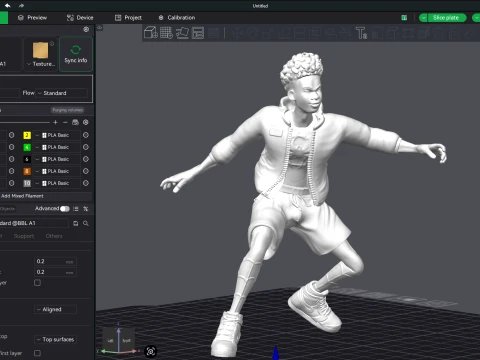Open PLA Basic dropdown for filament 2
The height and width of the screenshot is (360, 480).
tap(57, 135)
